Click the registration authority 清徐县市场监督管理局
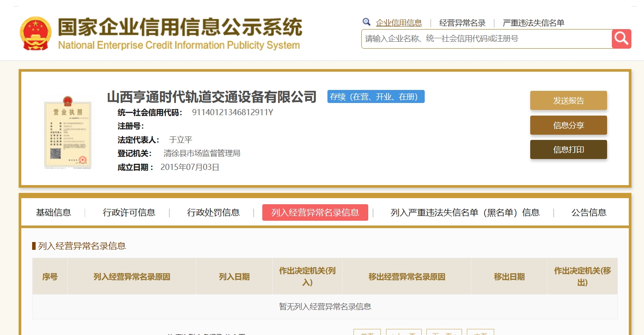644x335 pixels. pyautogui.click(x=202, y=153)
